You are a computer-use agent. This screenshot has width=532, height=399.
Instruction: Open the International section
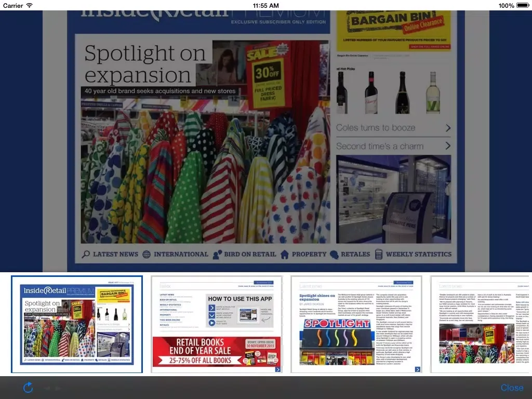175,254
